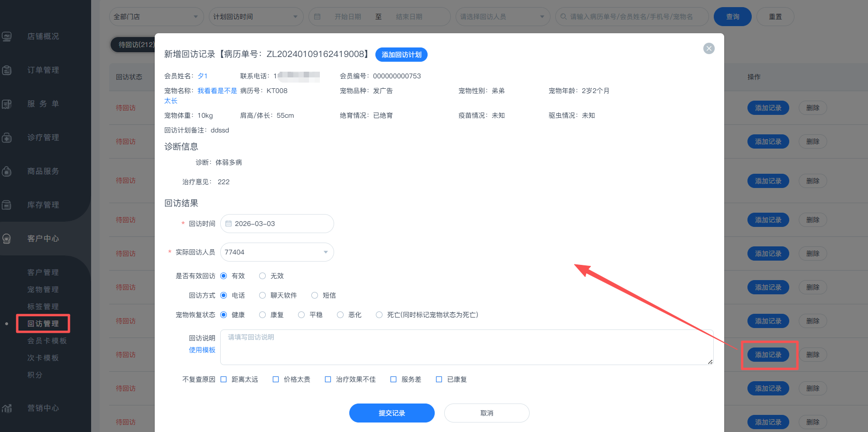The height and width of the screenshot is (432, 868).
Task: Set pet recovery status to 恶化
Action: click(340, 315)
